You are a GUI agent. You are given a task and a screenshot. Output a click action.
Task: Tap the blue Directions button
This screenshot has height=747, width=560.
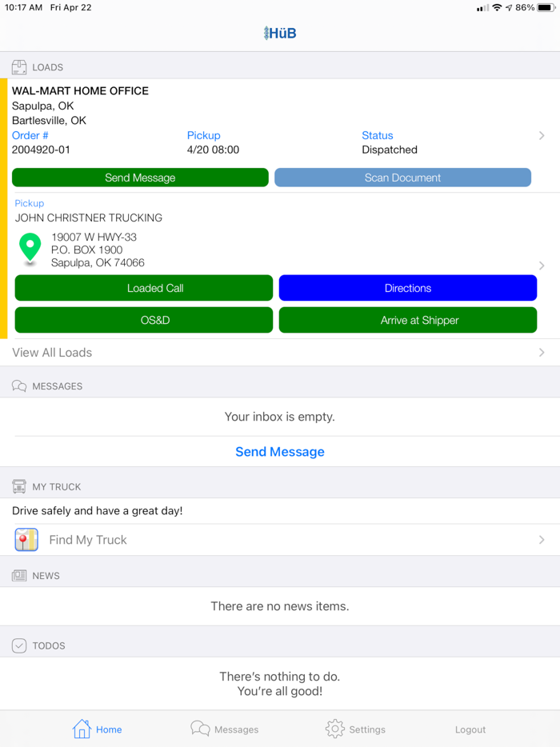tap(408, 288)
